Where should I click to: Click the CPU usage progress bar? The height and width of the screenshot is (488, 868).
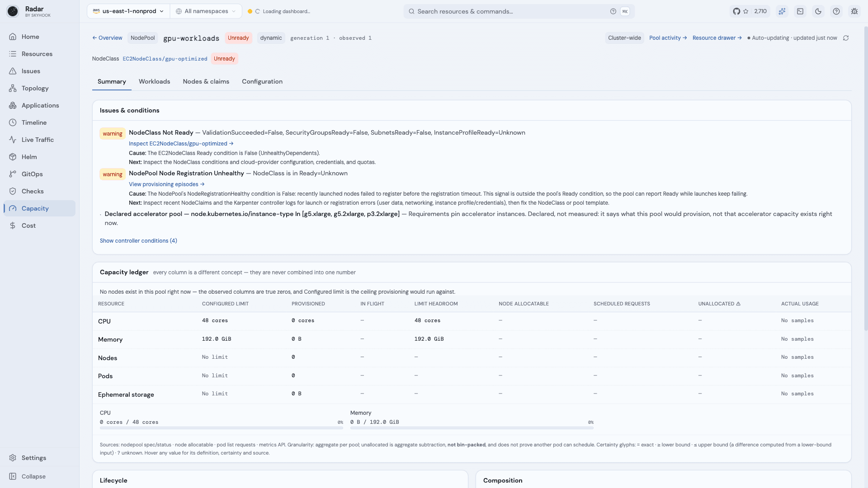[x=222, y=427]
